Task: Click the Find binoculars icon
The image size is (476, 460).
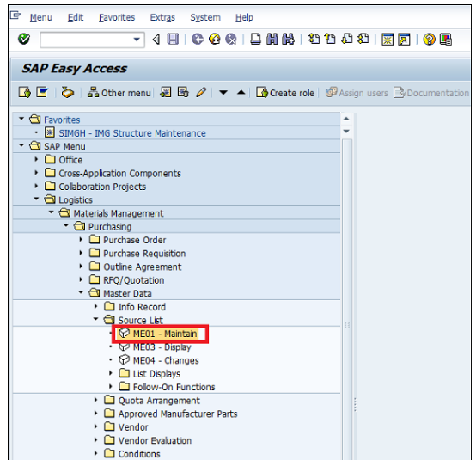Action: click(x=272, y=40)
